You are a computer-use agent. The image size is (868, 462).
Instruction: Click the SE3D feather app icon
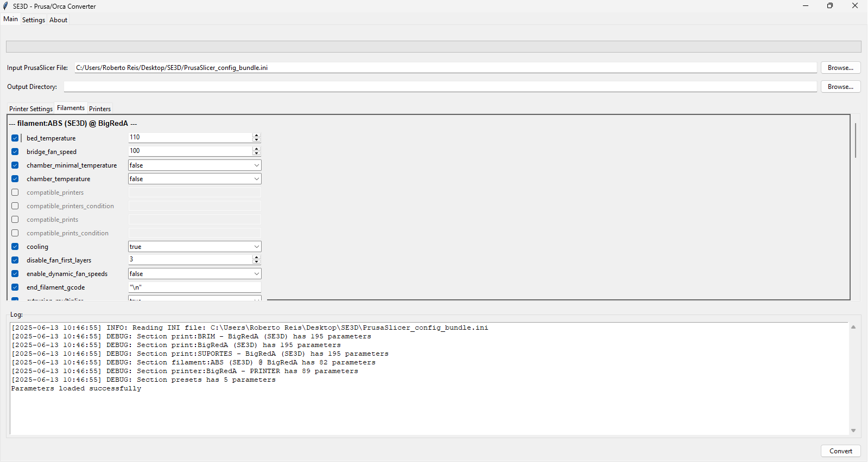coord(5,6)
